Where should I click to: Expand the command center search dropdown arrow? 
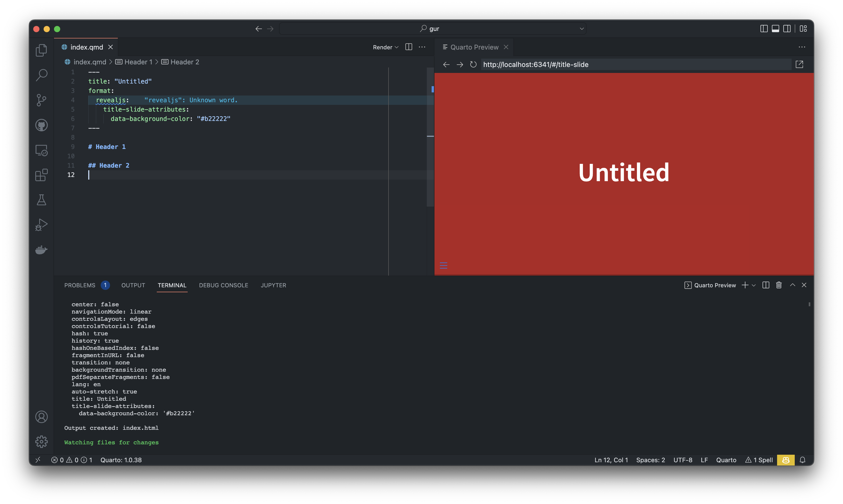point(581,29)
